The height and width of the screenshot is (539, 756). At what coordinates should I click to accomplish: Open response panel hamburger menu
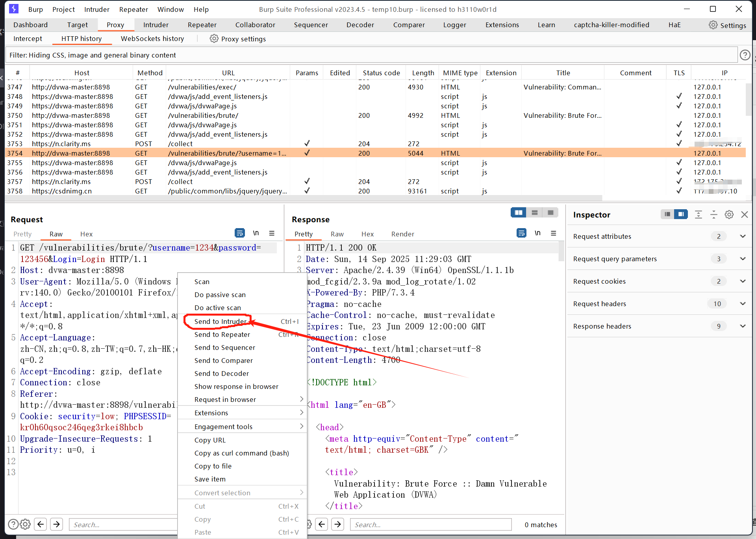553,233
